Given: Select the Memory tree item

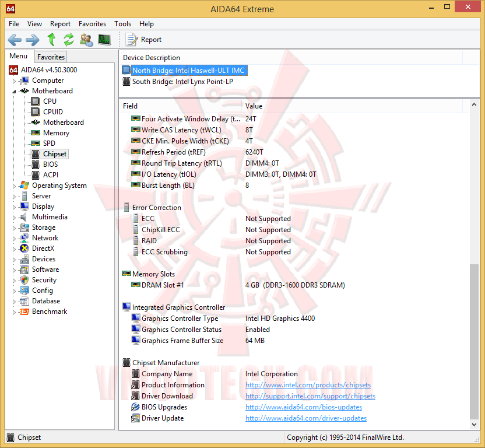Looking at the screenshot, I should click(57, 133).
